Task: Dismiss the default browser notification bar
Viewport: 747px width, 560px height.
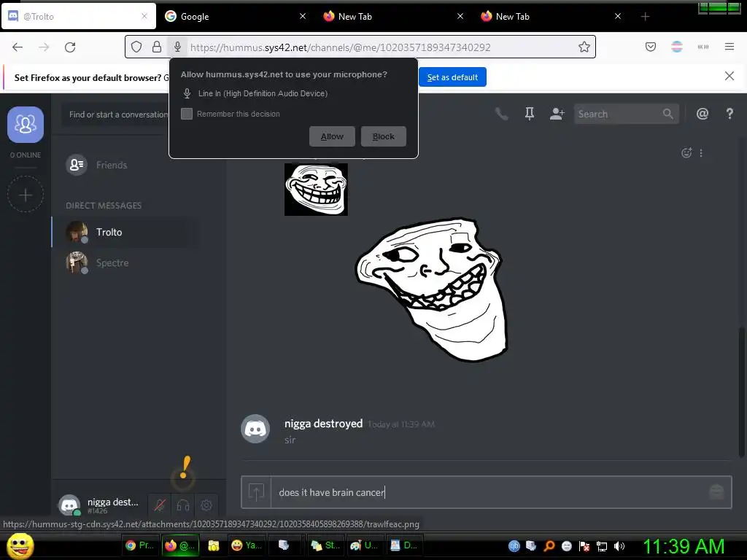Action: pyautogui.click(x=729, y=76)
